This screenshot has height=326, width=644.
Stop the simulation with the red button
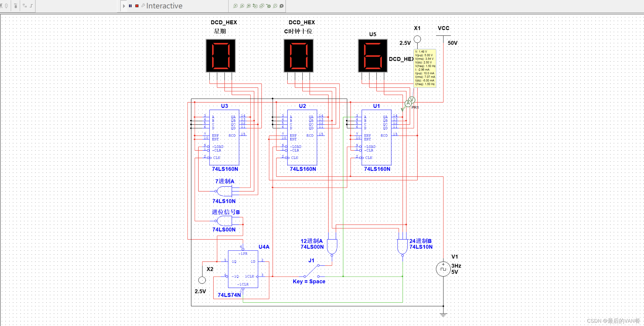click(137, 6)
